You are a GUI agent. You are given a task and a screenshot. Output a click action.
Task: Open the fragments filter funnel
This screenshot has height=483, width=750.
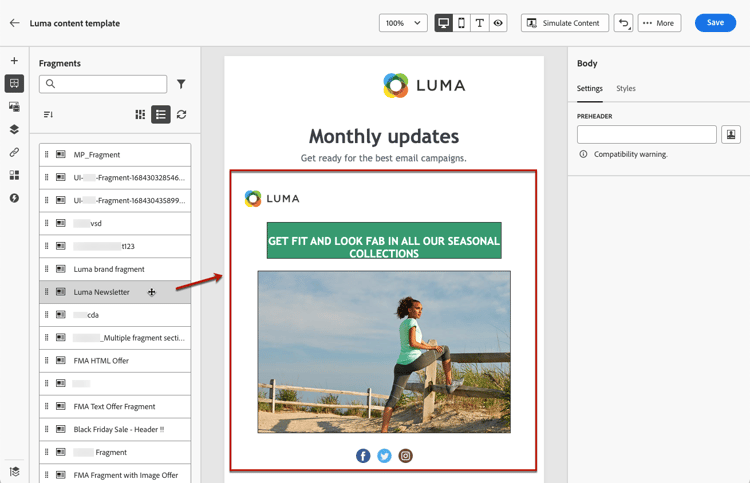point(181,84)
